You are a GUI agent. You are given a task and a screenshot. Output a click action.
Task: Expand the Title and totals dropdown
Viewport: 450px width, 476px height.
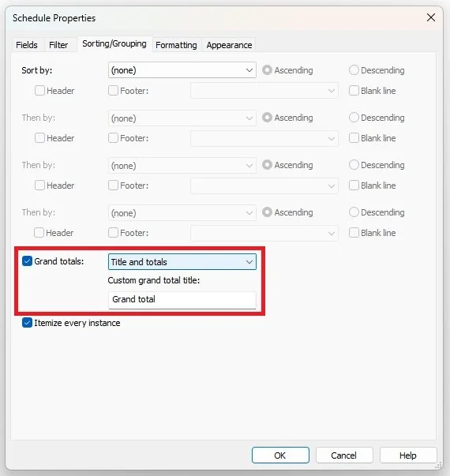point(182,261)
